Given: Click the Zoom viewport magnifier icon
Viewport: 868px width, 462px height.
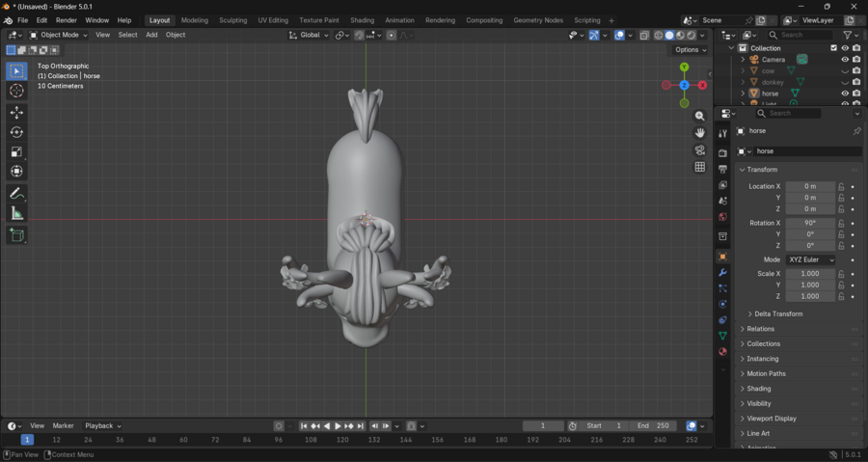Looking at the screenshot, I should [700, 116].
